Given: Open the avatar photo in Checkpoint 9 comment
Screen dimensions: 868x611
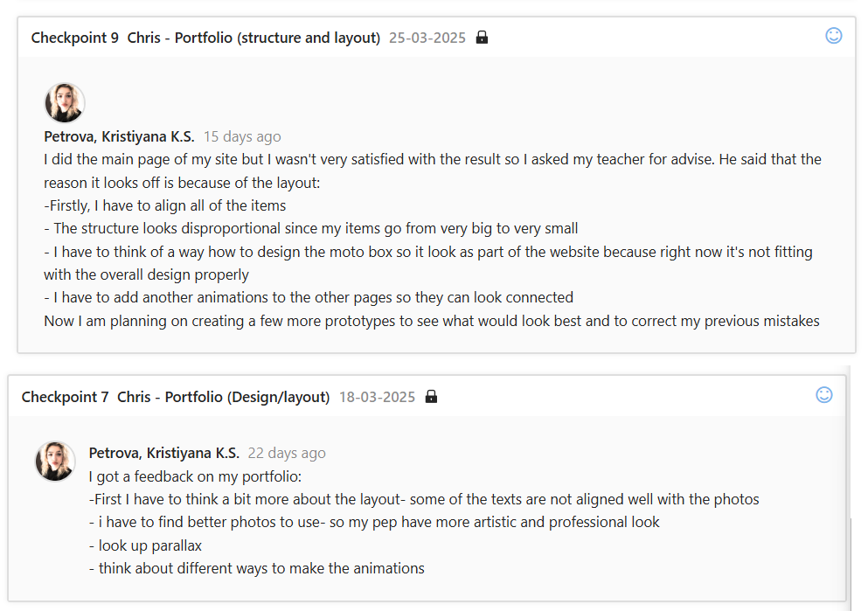Looking at the screenshot, I should pyautogui.click(x=65, y=103).
